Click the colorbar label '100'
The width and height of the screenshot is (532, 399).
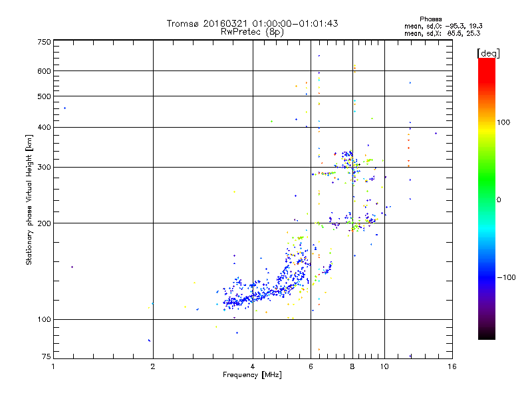[x=503, y=122]
